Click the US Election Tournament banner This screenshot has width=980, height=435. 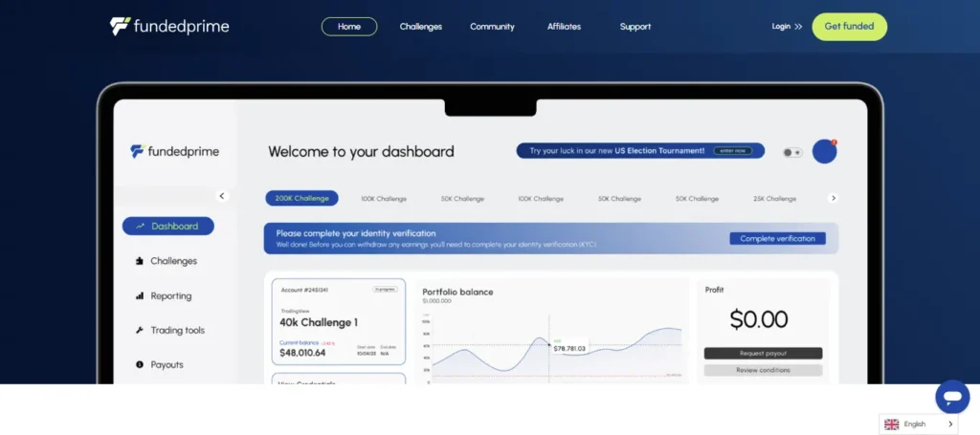(x=640, y=151)
